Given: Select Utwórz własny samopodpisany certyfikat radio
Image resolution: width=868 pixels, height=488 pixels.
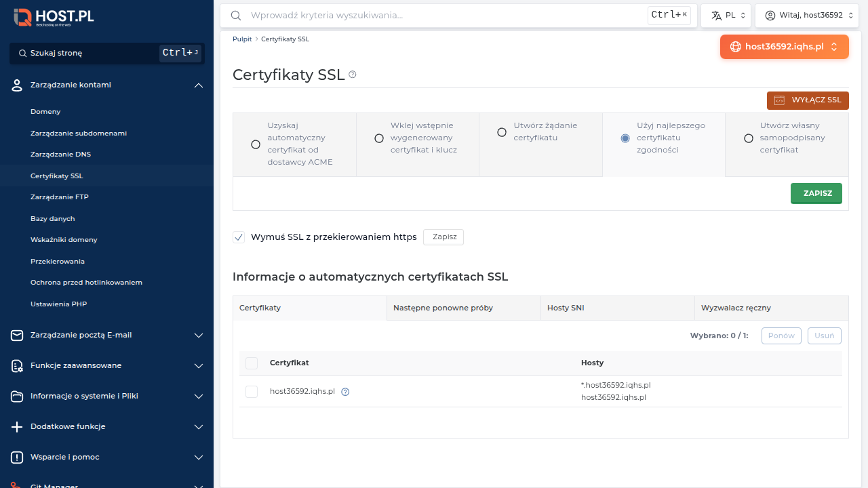Looking at the screenshot, I should pyautogui.click(x=749, y=138).
